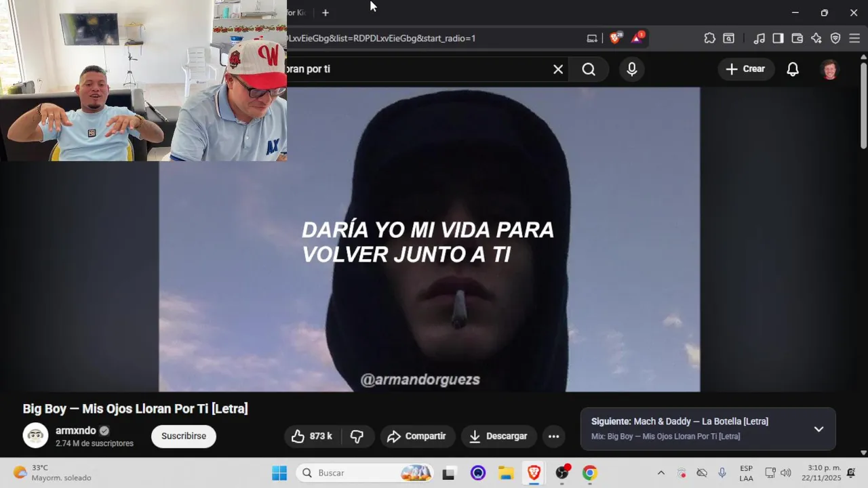The width and height of the screenshot is (868, 488).
Task: Click the address bar URL text
Action: pyautogui.click(x=381, y=38)
